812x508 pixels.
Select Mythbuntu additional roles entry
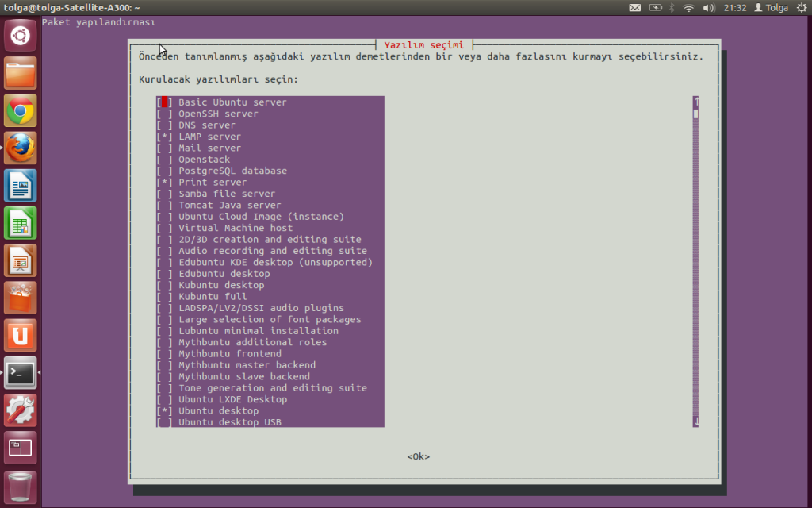point(253,342)
